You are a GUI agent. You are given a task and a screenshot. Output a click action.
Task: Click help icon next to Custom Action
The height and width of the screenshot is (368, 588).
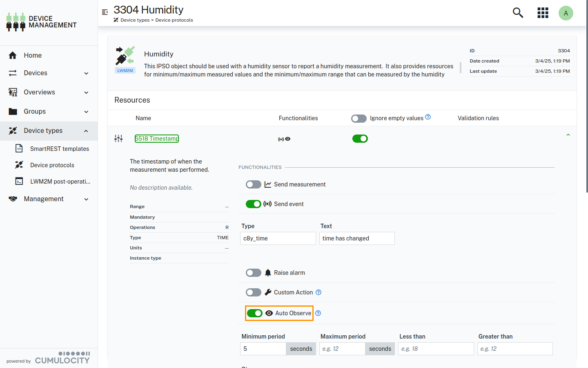coord(318,292)
